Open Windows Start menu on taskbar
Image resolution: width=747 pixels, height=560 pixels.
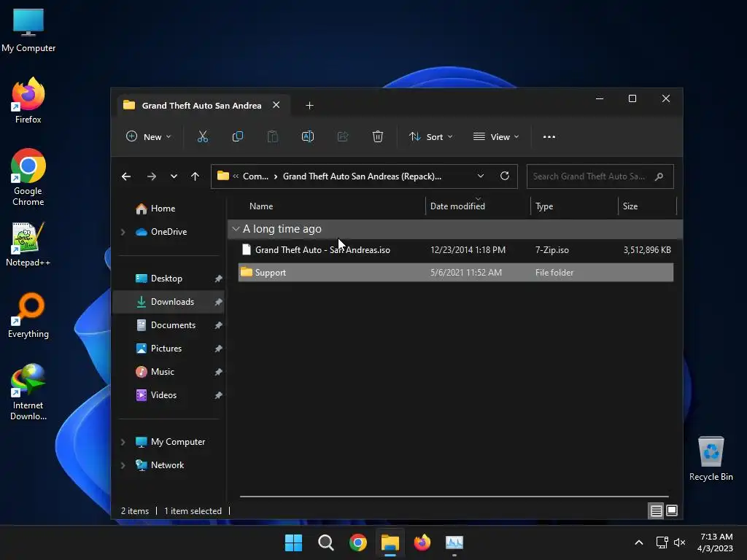(293, 542)
